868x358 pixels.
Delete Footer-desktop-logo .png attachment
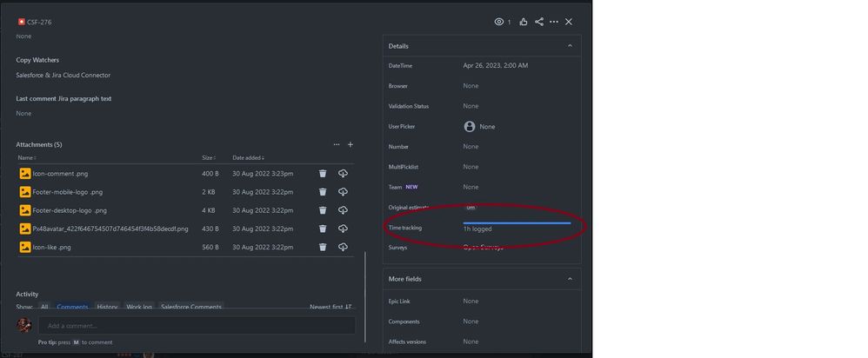click(x=323, y=210)
